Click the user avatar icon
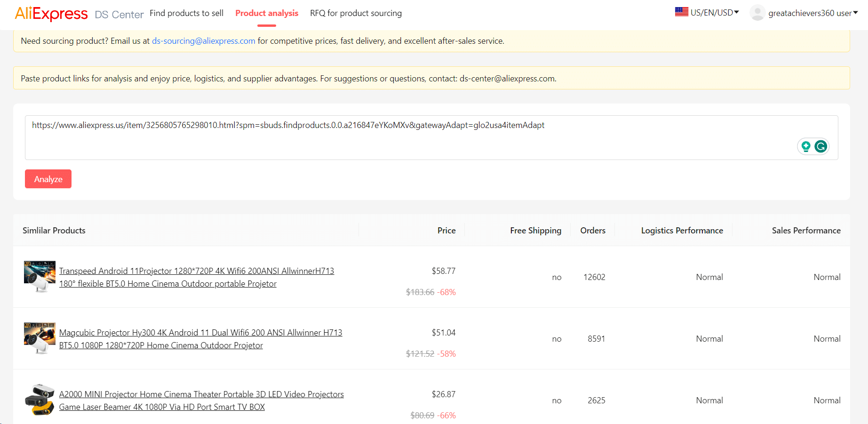Screen dimensions: 868x424 click(757, 13)
